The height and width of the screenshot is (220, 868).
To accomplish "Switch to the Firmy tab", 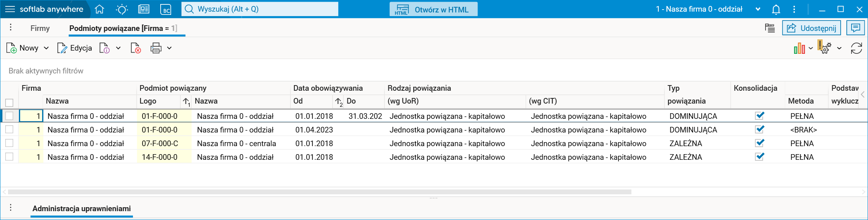I will click(x=40, y=28).
